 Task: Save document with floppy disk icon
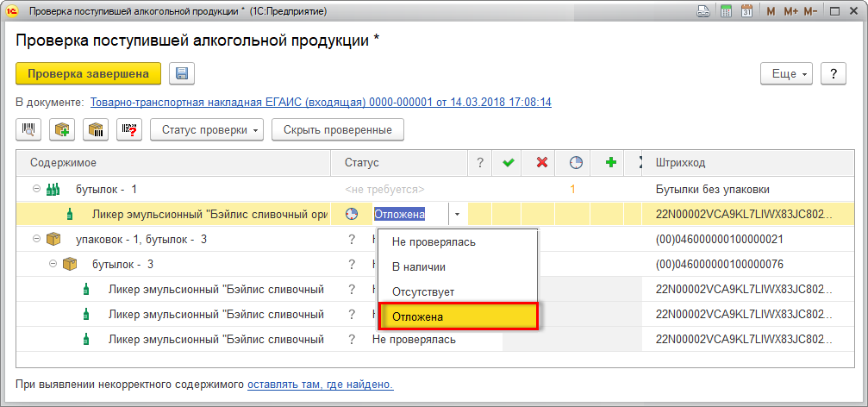(x=182, y=73)
